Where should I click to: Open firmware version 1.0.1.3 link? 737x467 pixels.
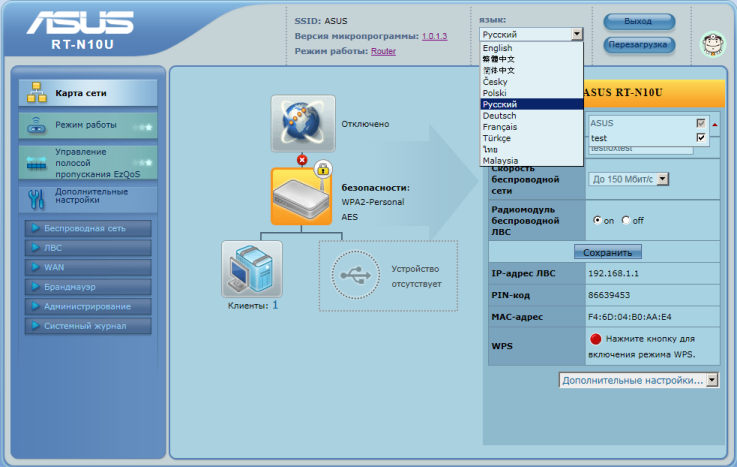click(434, 36)
